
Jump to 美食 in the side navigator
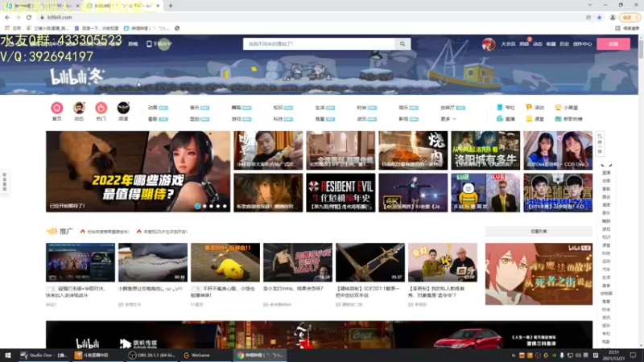tap(606, 286)
